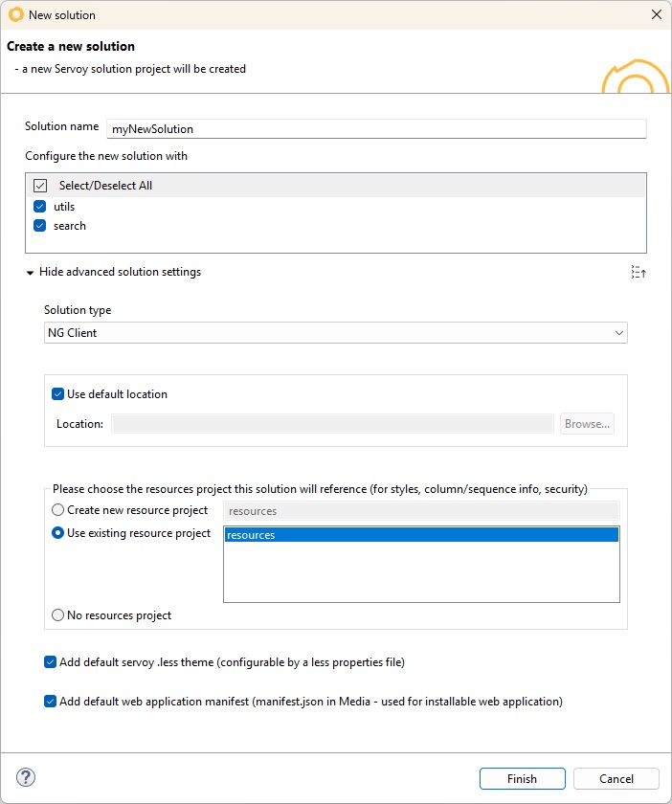Click the collapse-all settings icon near advanced settings
This screenshot has height=804, width=672.
[638, 272]
